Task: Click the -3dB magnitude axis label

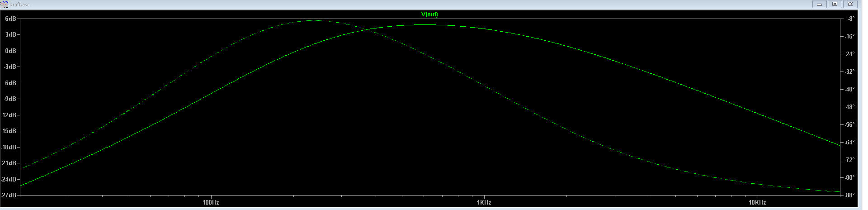Action: click(x=10, y=67)
